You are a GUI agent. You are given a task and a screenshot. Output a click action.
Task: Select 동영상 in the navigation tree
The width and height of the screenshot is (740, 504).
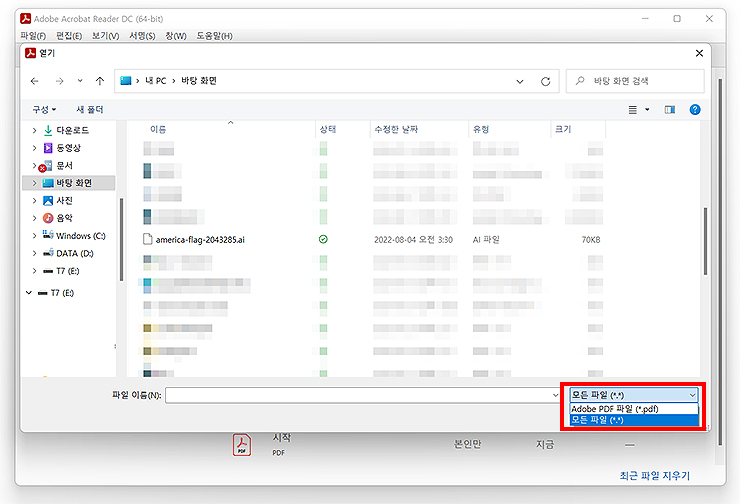pos(68,148)
